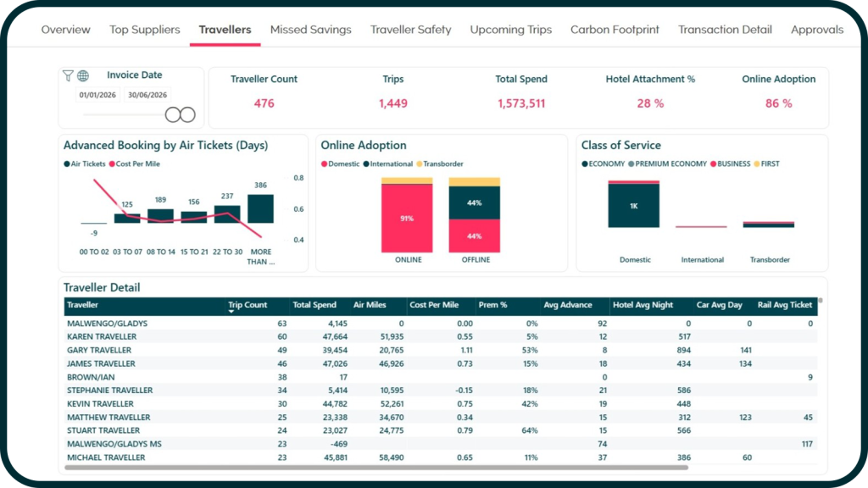
Task: Sort by the Total Spend column header
Action: tap(314, 305)
